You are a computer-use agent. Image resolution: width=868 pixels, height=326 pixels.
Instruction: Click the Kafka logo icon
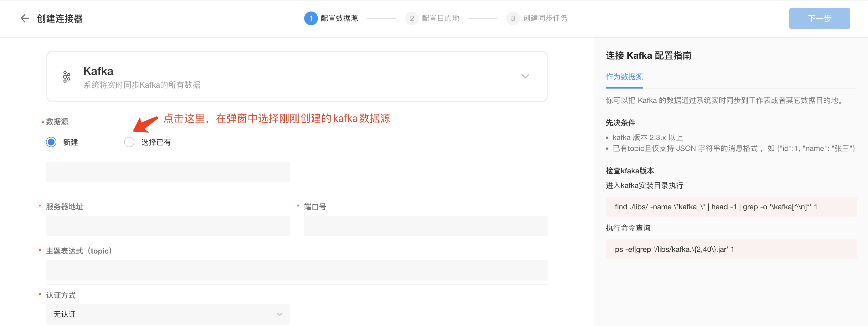[x=67, y=76]
